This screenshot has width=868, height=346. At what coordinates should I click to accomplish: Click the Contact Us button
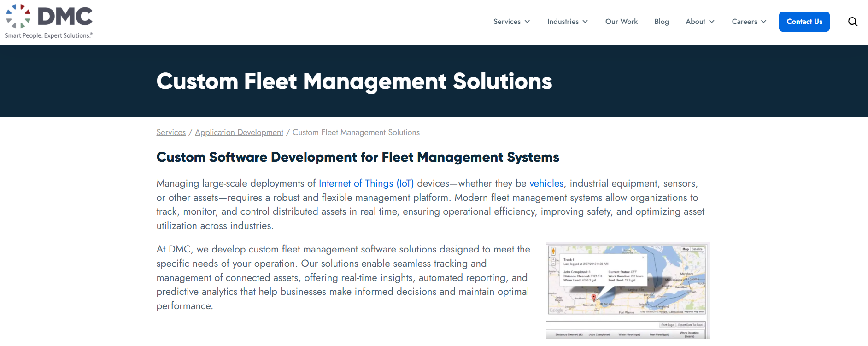point(804,22)
